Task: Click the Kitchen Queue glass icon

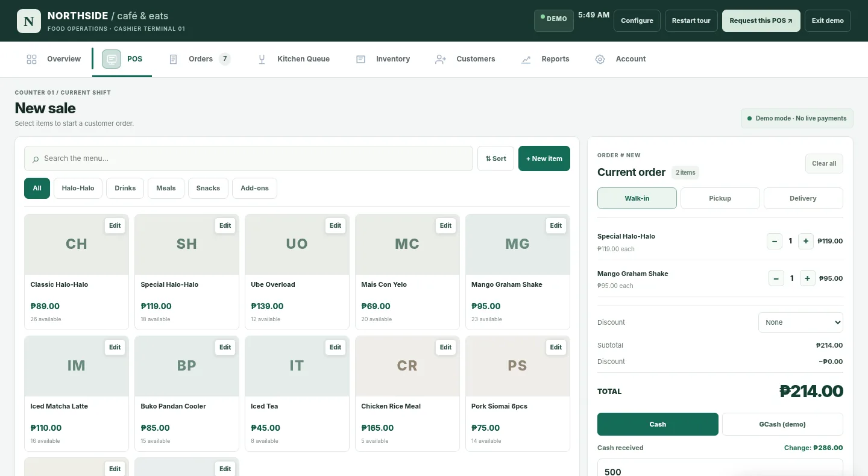Action: pos(262,59)
